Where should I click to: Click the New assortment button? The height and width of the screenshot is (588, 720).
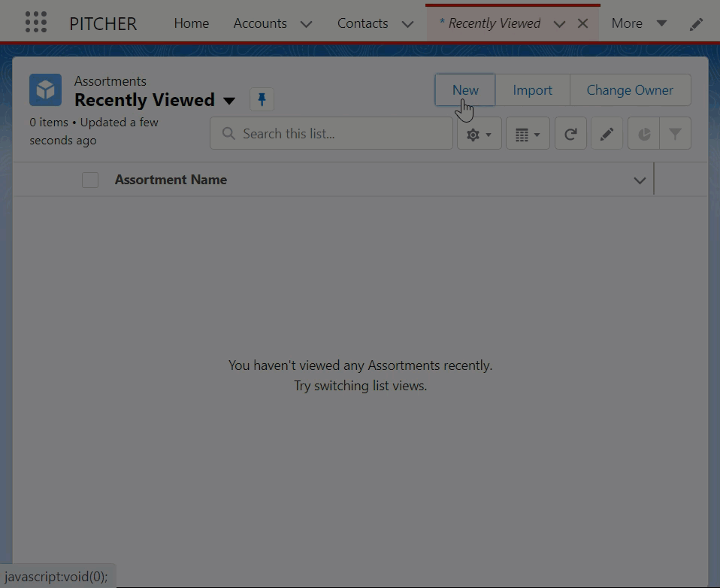point(464,90)
